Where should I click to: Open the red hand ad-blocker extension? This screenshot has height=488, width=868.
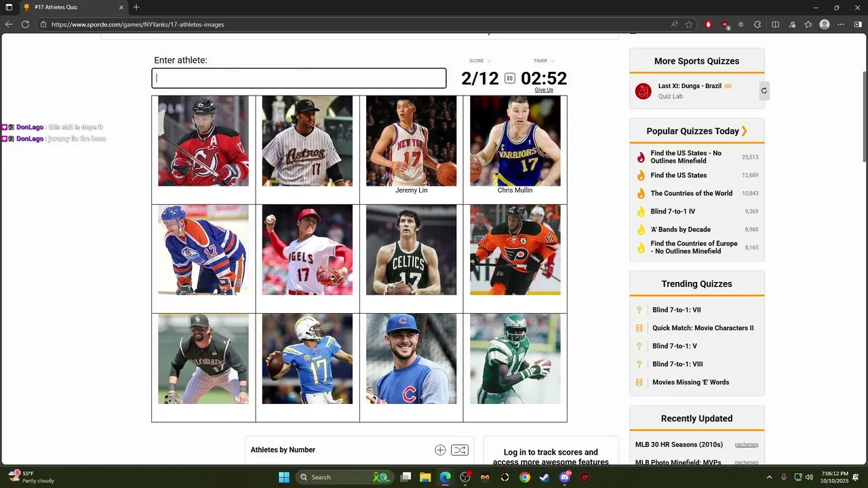point(709,24)
